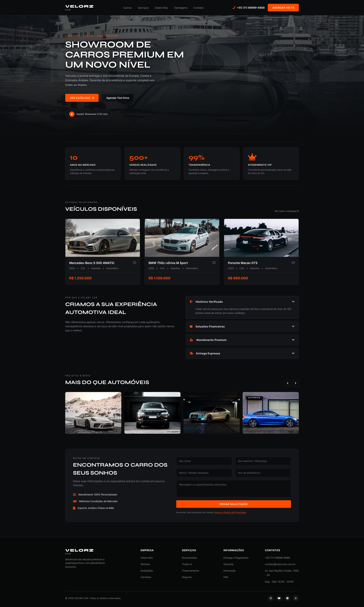The height and width of the screenshot is (607, 364).
Task: Favorite the BMW 750Li xDrive heart icon
Action: pos(214,263)
